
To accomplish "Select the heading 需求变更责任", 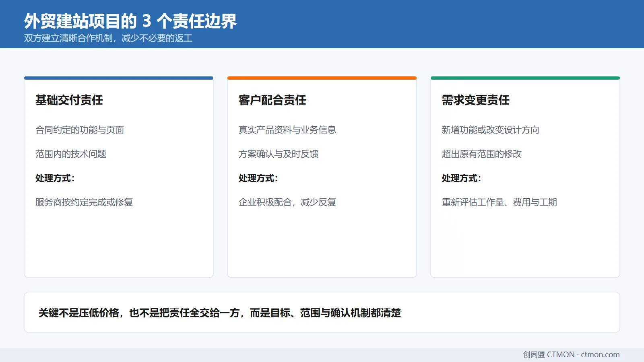I will (x=476, y=100).
